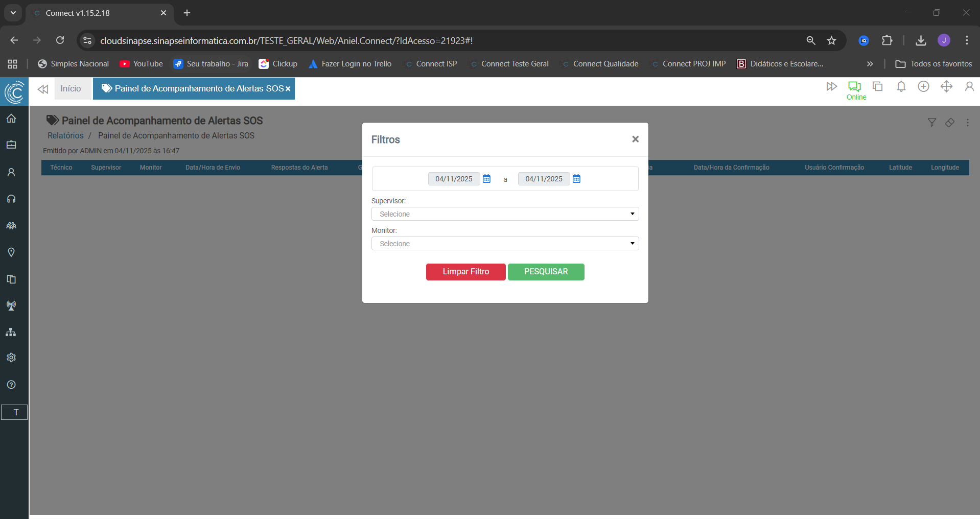Open the filter funnel icon

coord(931,123)
